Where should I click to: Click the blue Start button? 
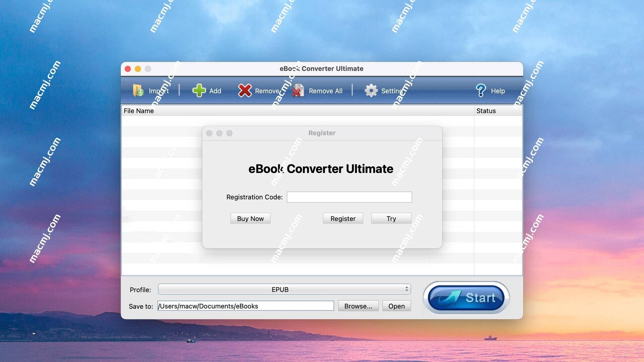click(466, 298)
